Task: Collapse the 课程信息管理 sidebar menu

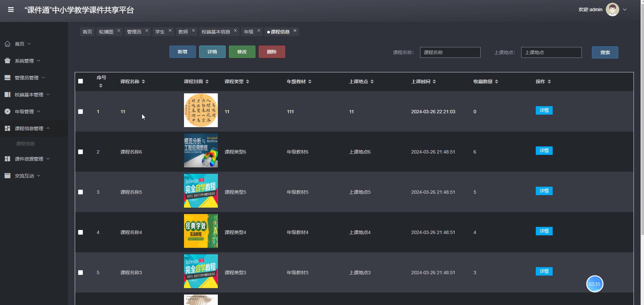Action: 48,128
